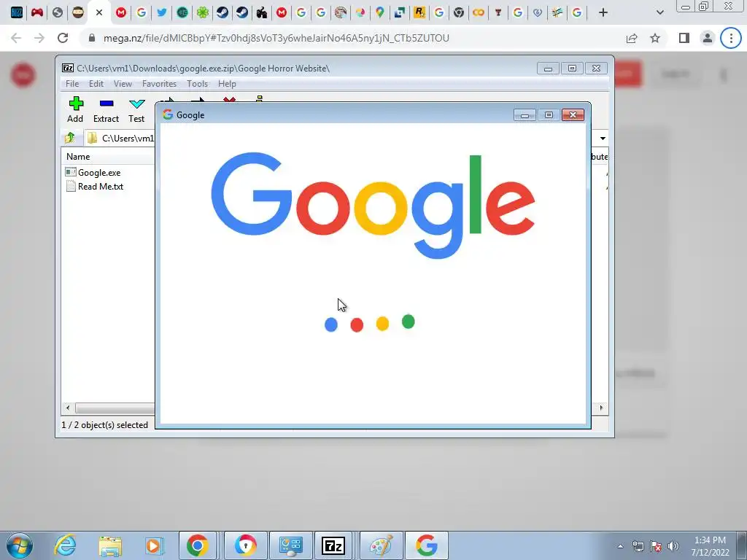Click right arrow of 7-Zip horizontal scrollbar
The height and width of the screenshot is (560, 747).
[x=601, y=408]
